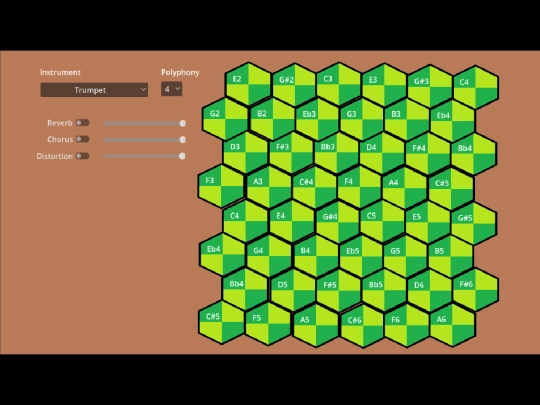The image size is (540, 405).
Task: Sound the B4 hex key
Action: (316, 256)
